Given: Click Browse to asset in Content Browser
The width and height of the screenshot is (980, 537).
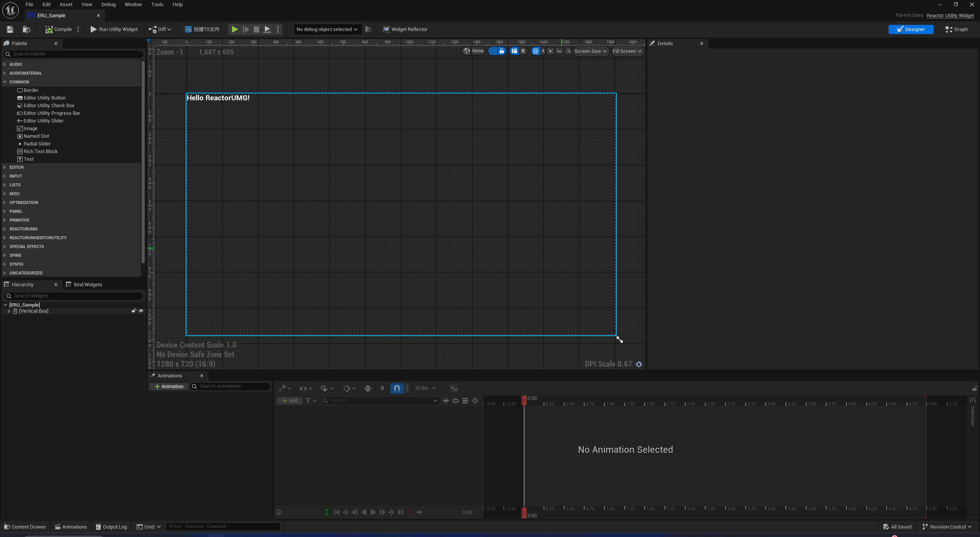Looking at the screenshot, I should (26, 29).
